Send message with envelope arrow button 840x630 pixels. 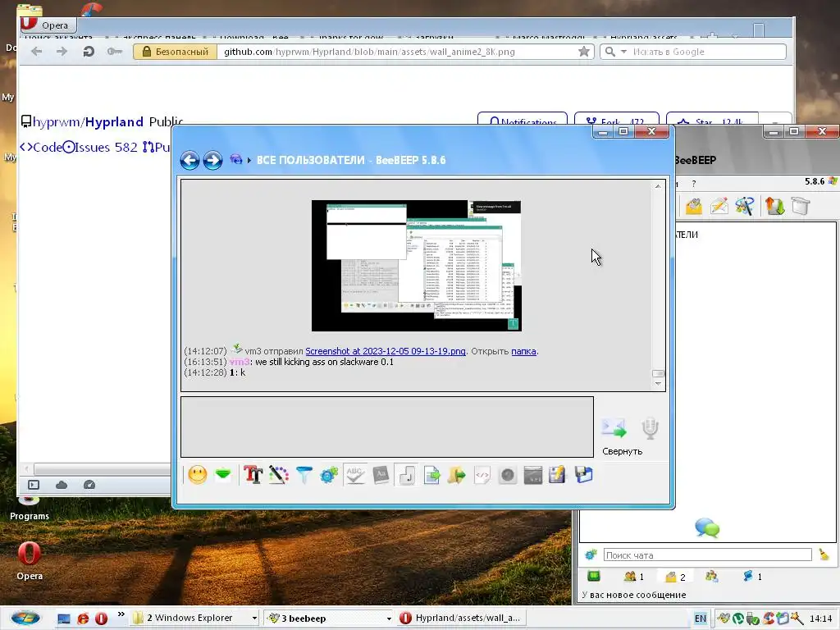pyautogui.click(x=614, y=427)
